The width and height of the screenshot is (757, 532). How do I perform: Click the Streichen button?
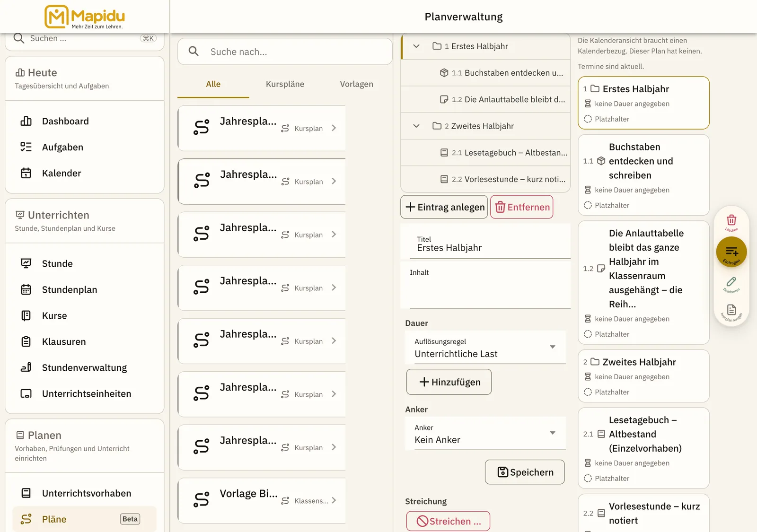tap(448, 521)
